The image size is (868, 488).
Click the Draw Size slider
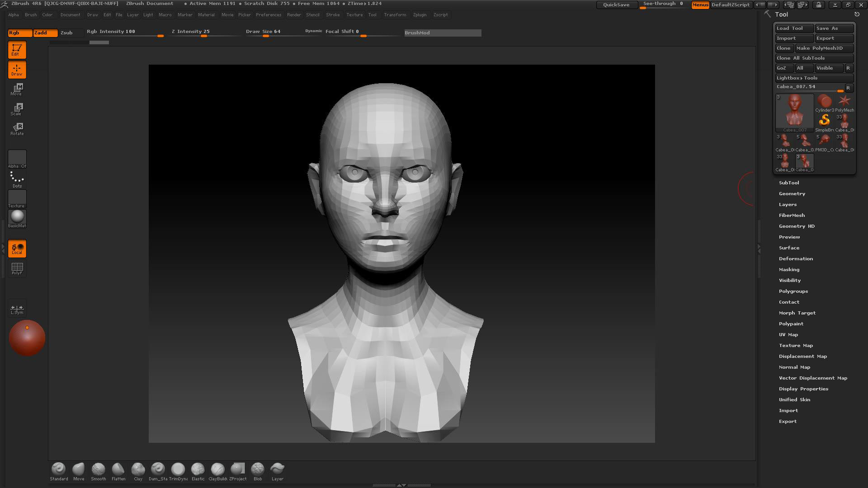[x=267, y=33]
